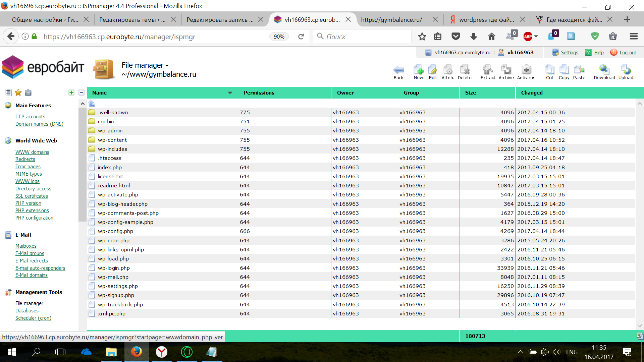Open Firefox downloads arrow icon

(x=474, y=37)
